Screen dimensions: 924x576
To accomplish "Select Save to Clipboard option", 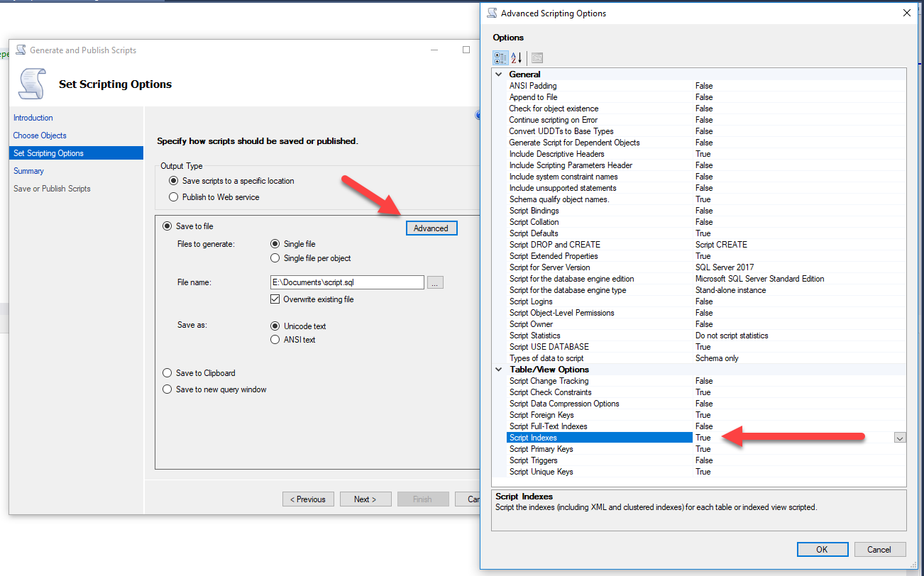I will point(167,373).
